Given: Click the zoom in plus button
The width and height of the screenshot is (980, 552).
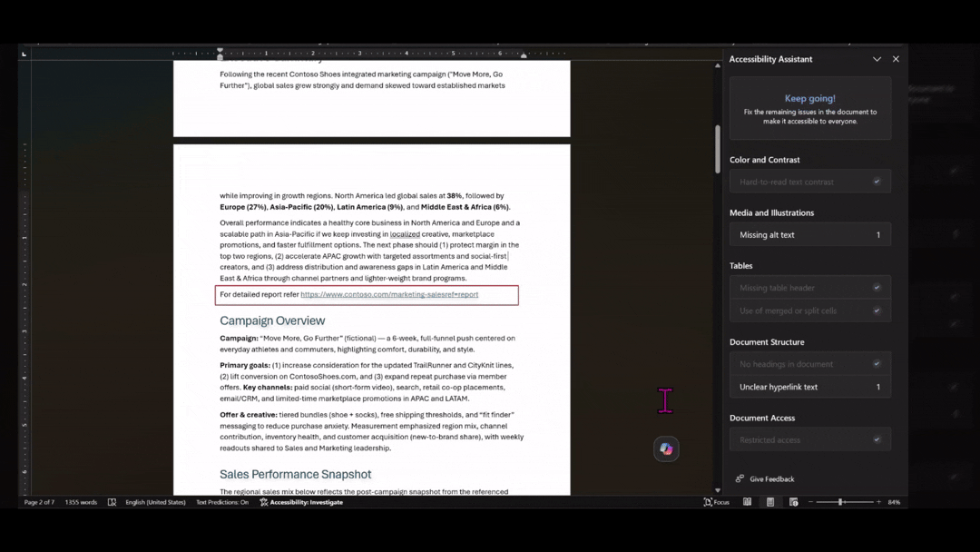Looking at the screenshot, I should point(878,502).
